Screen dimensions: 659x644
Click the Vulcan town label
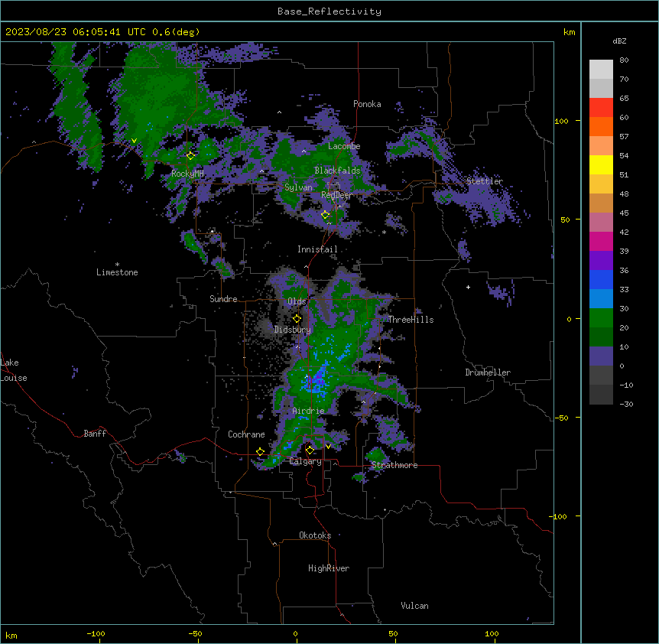point(414,606)
